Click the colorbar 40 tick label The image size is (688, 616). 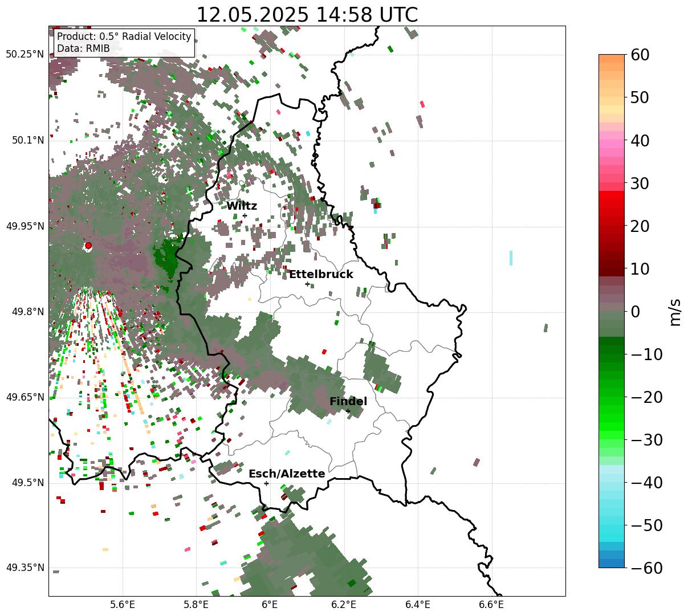[x=641, y=140]
